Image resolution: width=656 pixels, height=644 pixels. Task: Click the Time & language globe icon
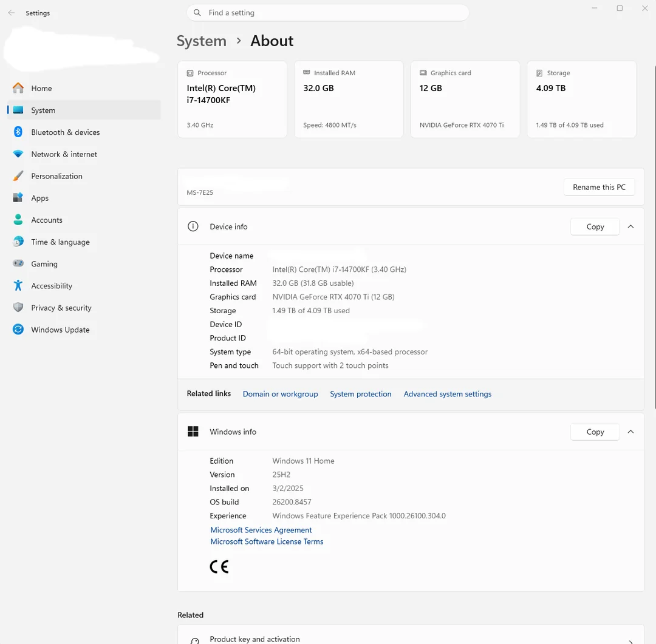point(18,242)
